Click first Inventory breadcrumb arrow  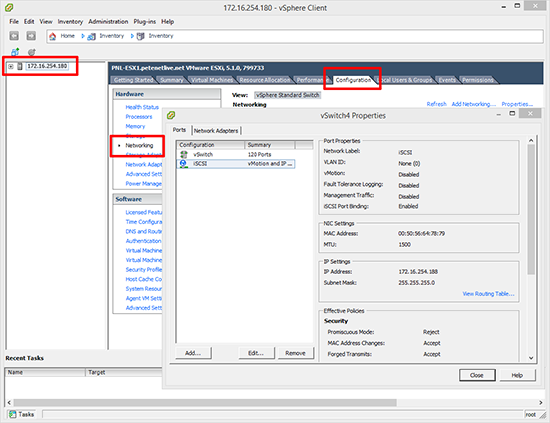point(83,36)
